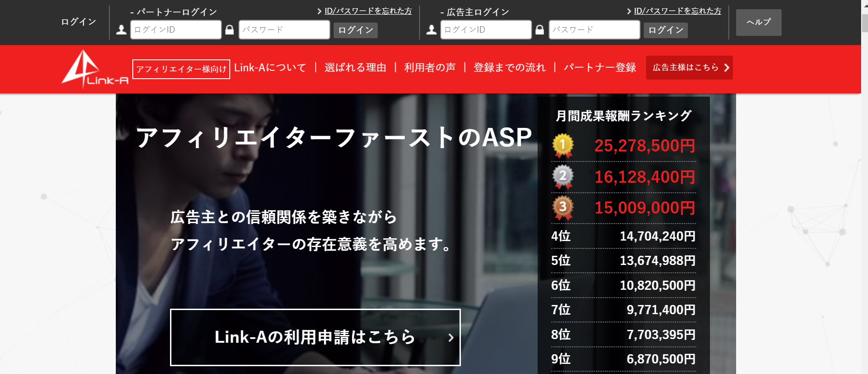
Task: Open the ヘルプ help button
Action: pos(758,23)
